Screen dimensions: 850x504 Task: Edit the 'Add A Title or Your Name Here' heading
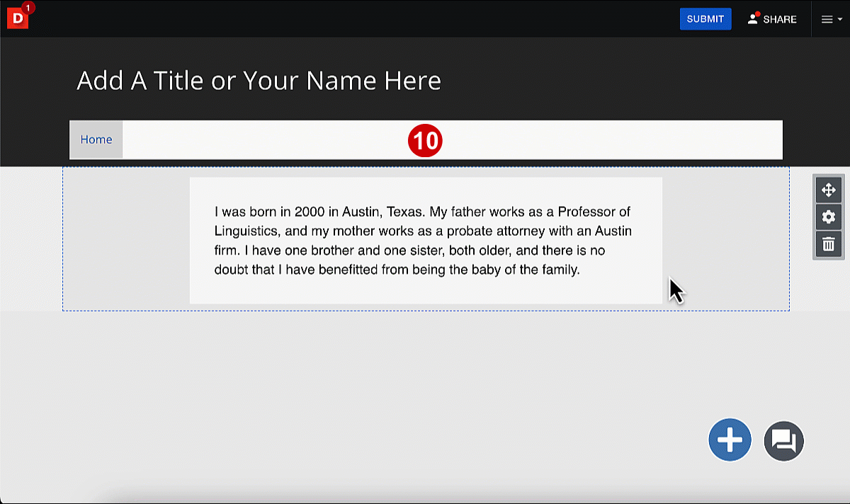pyautogui.click(x=259, y=81)
